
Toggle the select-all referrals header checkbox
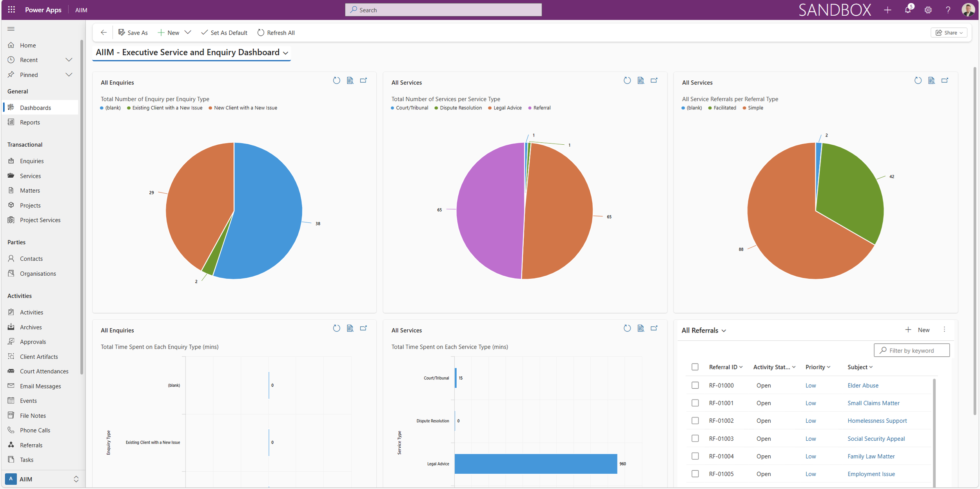pos(695,367)
